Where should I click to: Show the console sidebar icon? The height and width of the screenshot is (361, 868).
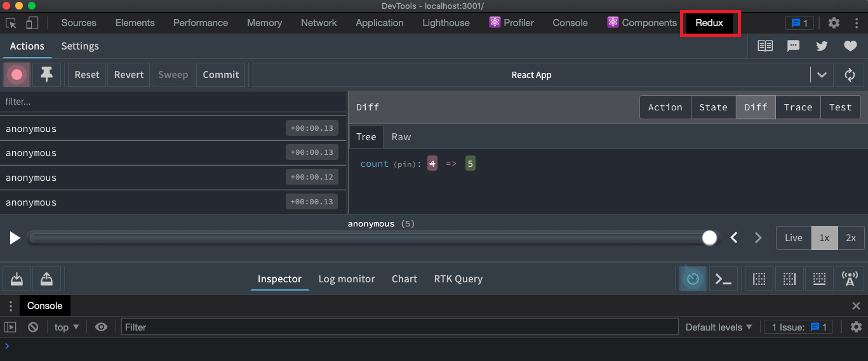click(10, 327)
